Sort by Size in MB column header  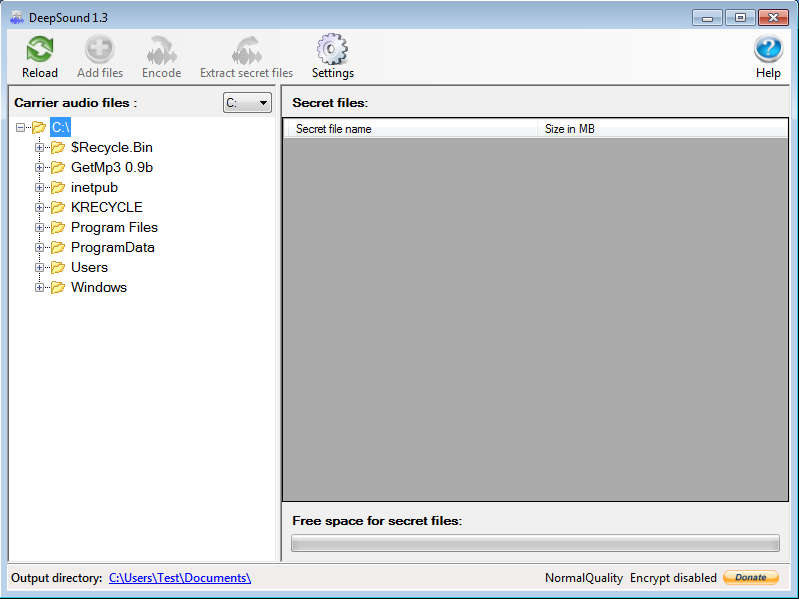pyautogui.click(x=662, y=129)
